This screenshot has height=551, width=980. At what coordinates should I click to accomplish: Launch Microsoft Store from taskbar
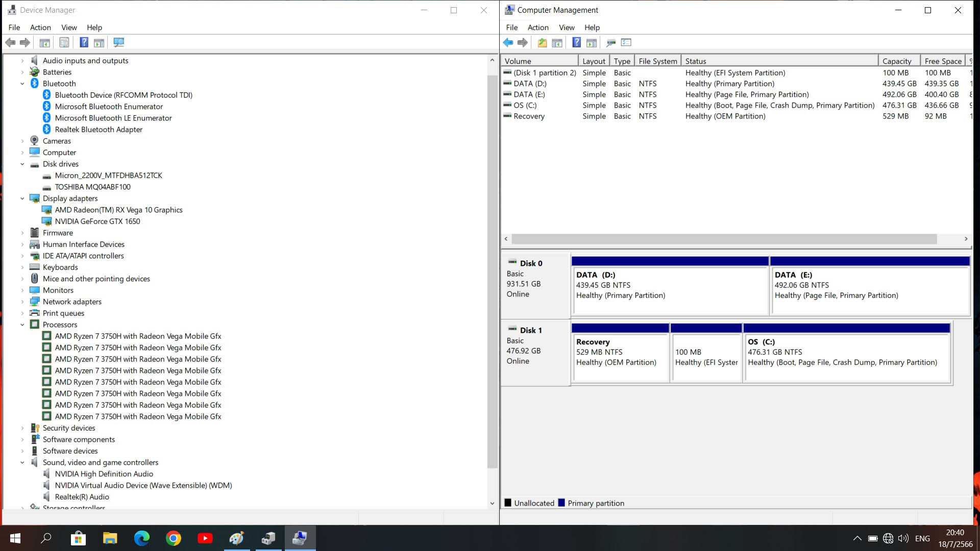78,538
